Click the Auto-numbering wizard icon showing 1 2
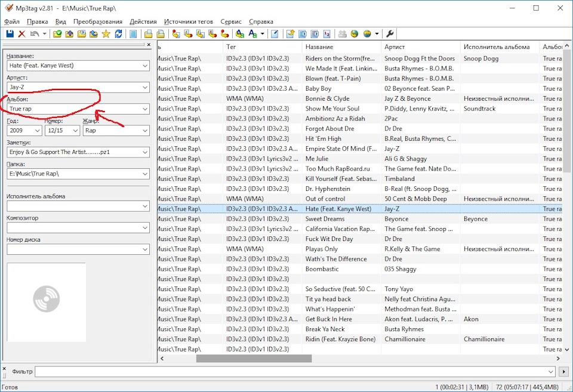 click(326, 34)
